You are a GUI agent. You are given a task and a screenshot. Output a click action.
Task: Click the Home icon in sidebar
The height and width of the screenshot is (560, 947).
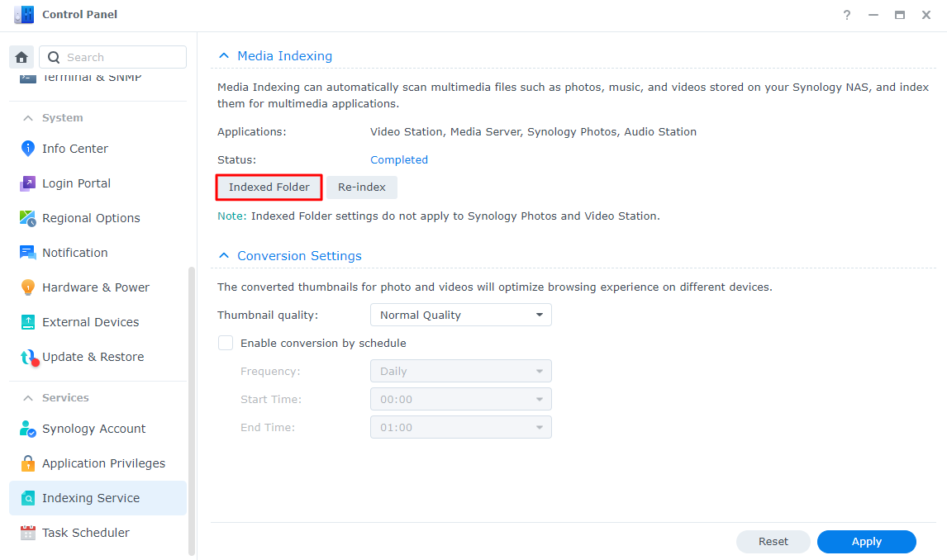[x=21, y=57]
